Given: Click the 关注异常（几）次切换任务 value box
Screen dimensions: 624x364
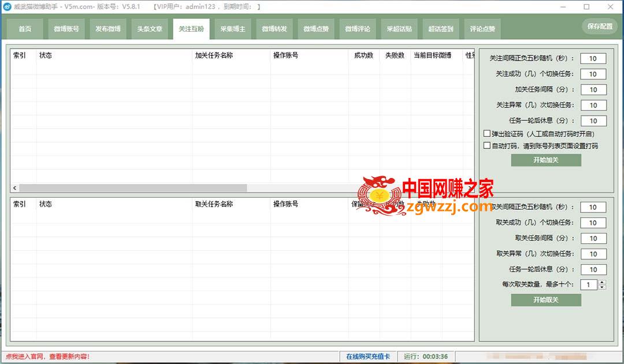Looking at the screenshot, I should (x=593, y=105).
